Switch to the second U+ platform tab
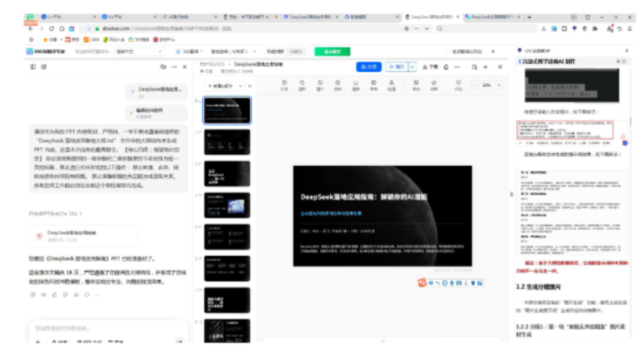This screenshot has height=355, width=644. tap(129, 17)
